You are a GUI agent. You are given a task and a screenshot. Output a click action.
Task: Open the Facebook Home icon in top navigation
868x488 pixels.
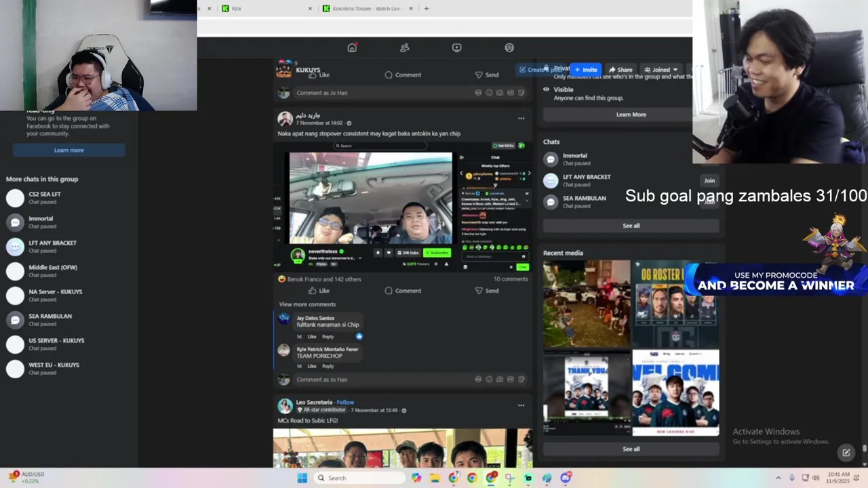coord(352,47)
